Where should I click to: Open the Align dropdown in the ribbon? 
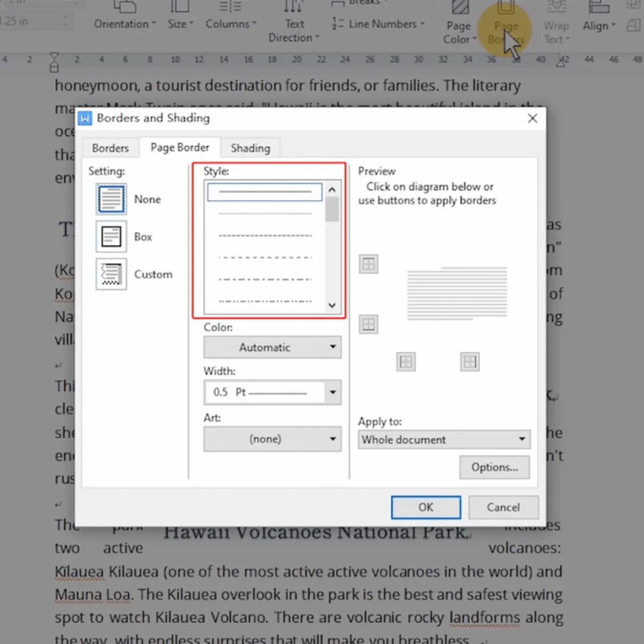[599, 17]
